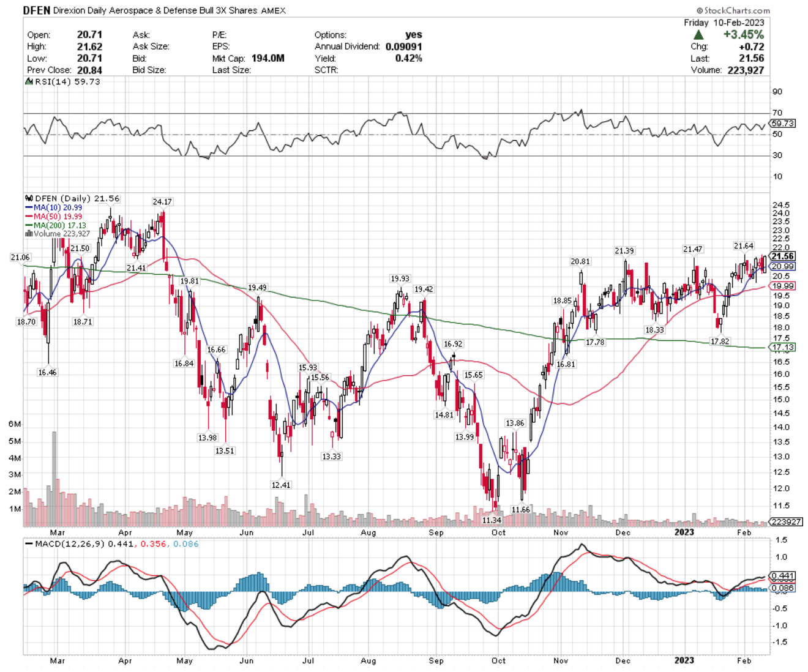Click the +3.45% percent change
Image resolution: width=808 pixels, height=672 pixels.
(744, 35)
